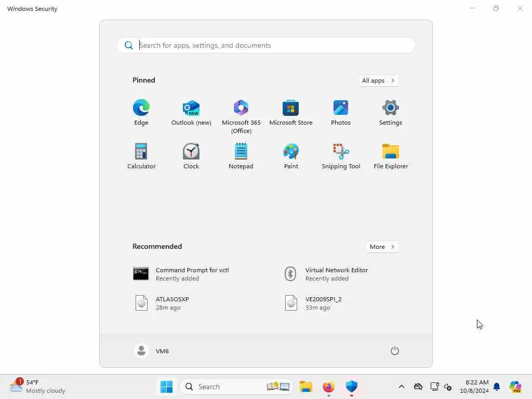Launch Copilot preview from taskbar
Image resolution: width=532 pixels, height=399 pixels.
pos(515,387)
